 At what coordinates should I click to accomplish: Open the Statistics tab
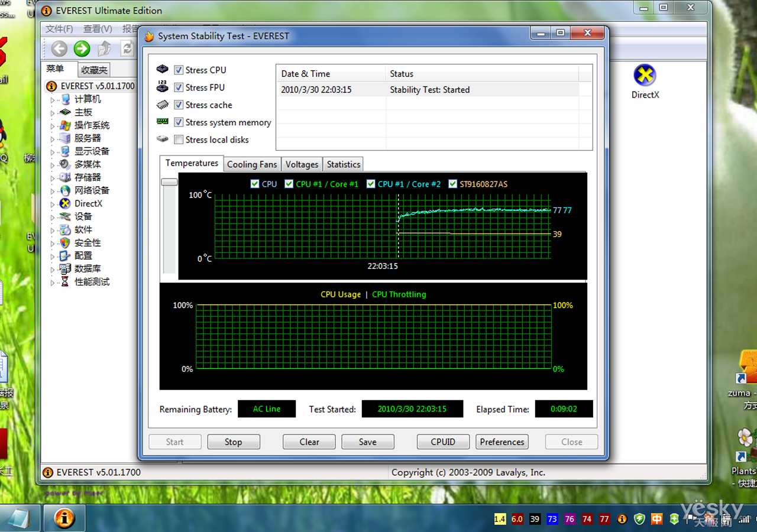(343, 164)
